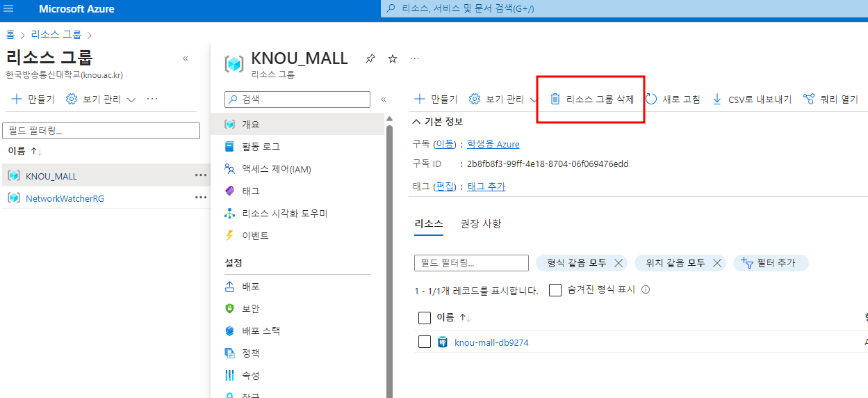Click the 편집 link next to 태그
Viewport: 868px width, 398px height.
445,186
